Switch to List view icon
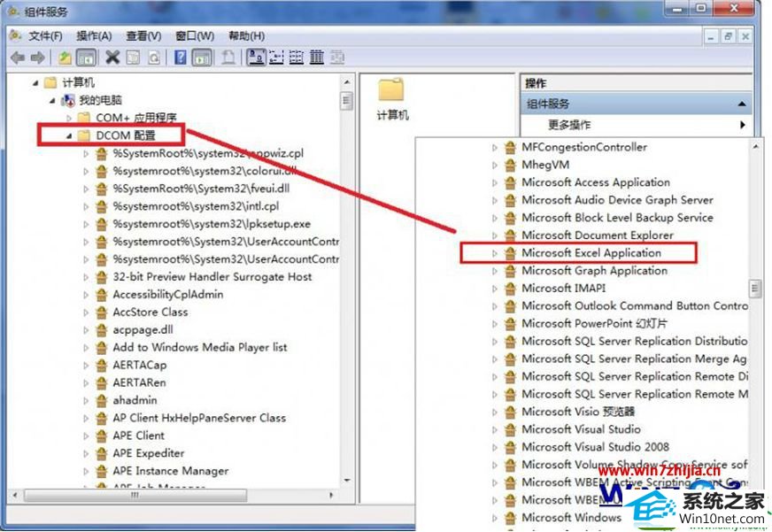This screenshot has width=772, height=532. [297, 58]
